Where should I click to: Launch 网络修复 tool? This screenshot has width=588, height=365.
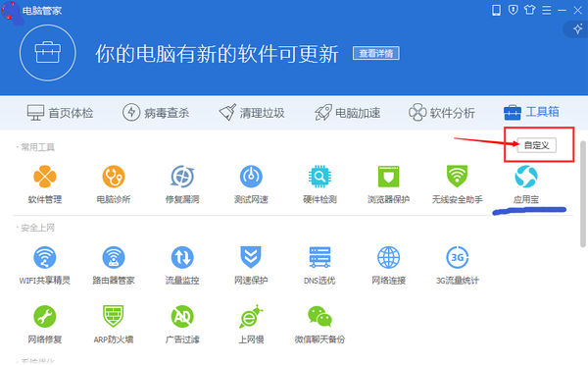pos(45,325)
